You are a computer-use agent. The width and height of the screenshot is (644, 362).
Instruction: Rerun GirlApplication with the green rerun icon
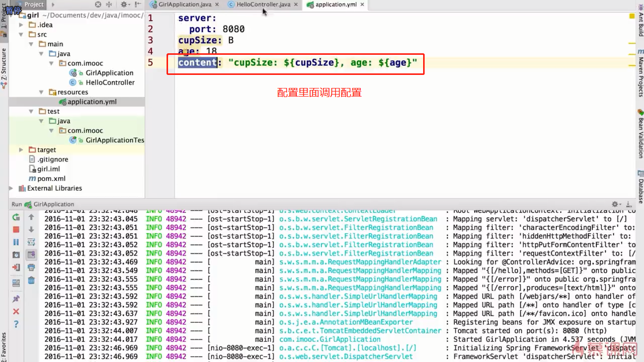tap(16, 217)
